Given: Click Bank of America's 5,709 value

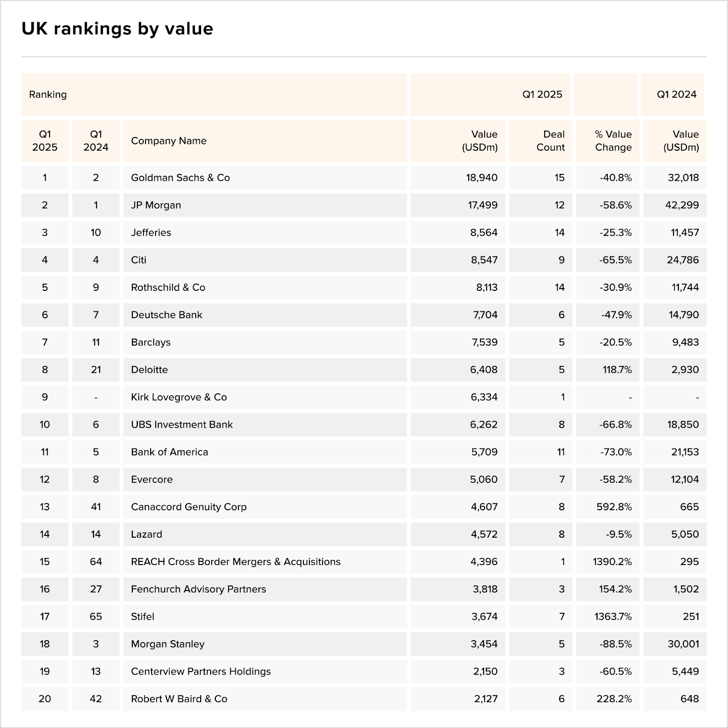Looking at the screenshot, I should pos(484,452).
